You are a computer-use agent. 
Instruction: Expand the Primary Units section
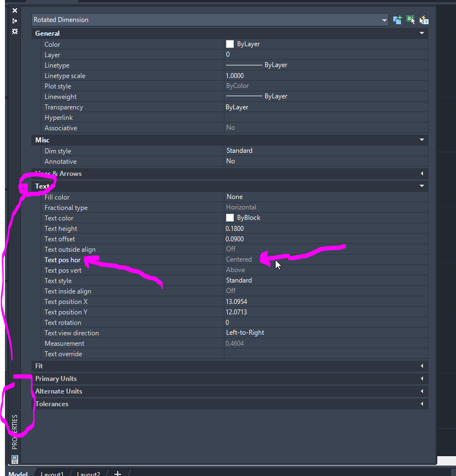click(x=421, y=378)
